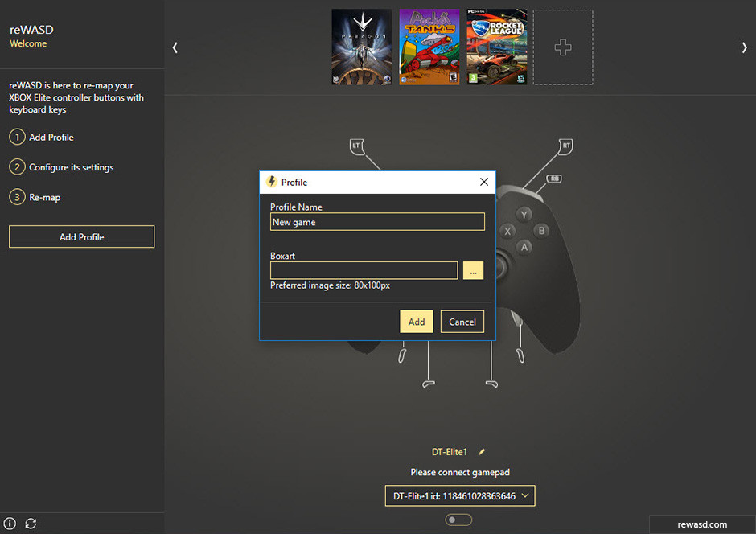Click the pencil icon to rename DT-Elite1
Screen dimensions: 756x534
coord(482,452)
